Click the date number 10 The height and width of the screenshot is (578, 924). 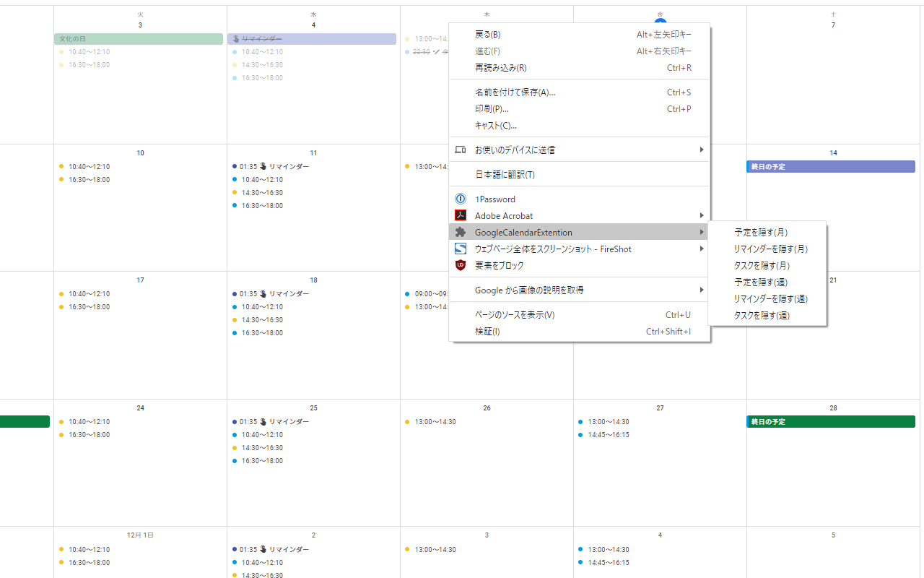coord(140,153)
